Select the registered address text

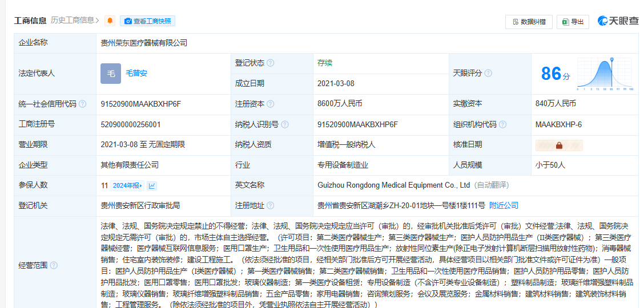pos(401,205)
